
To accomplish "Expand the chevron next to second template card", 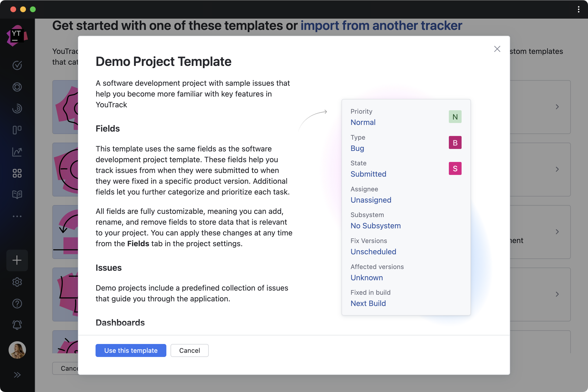I will (557, 169).
